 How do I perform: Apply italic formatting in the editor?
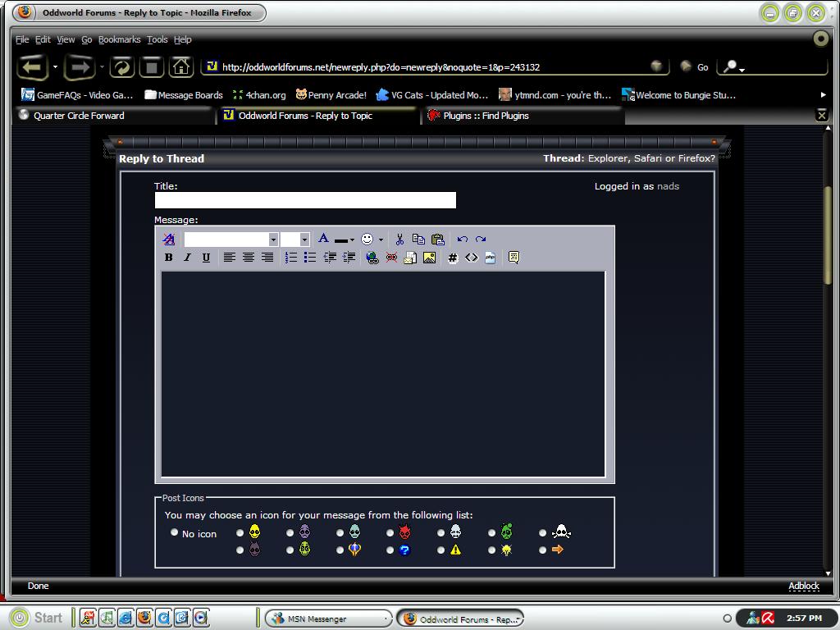187,258
